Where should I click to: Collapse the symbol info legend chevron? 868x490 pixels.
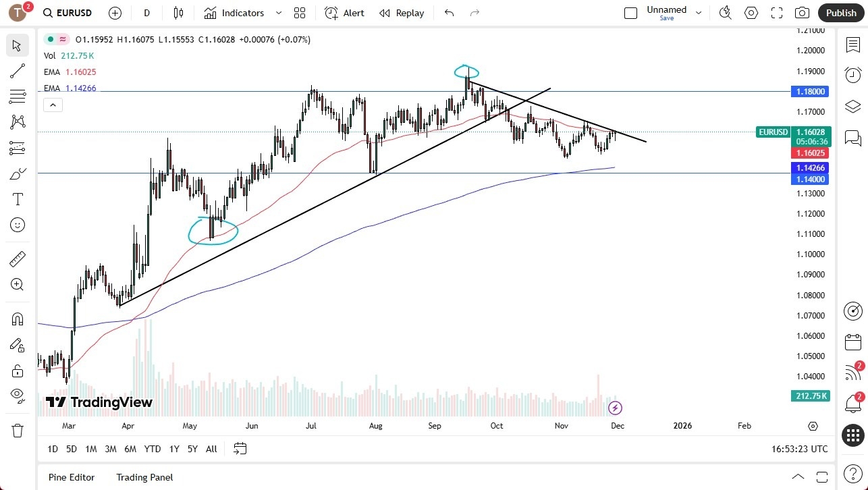click(x=53, y=105)
